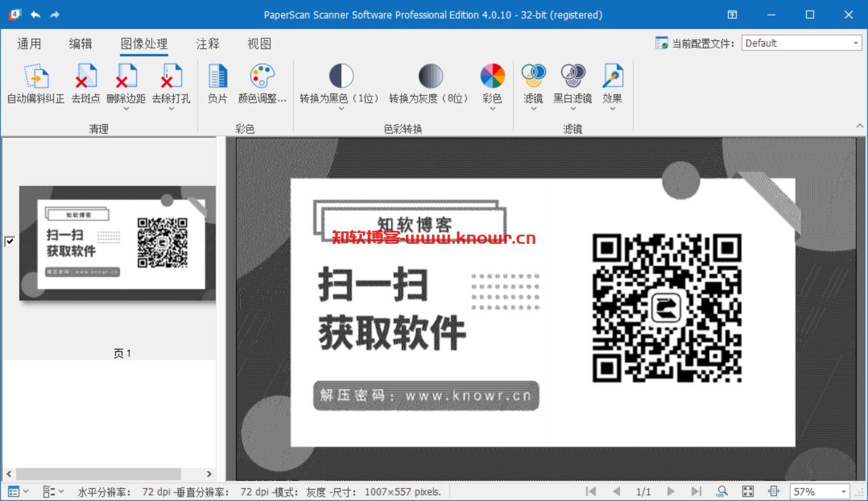
Task: Jump to the last page
Action: pos(696,491)
